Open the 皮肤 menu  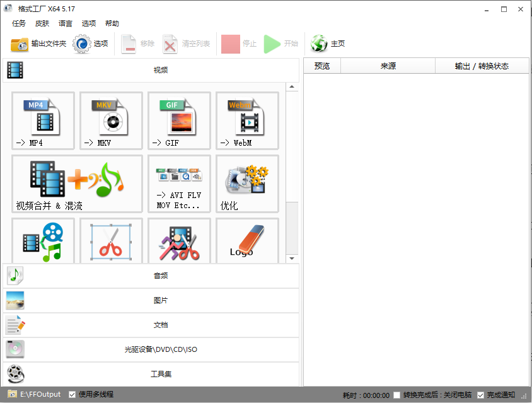click(x=42, y=23)
